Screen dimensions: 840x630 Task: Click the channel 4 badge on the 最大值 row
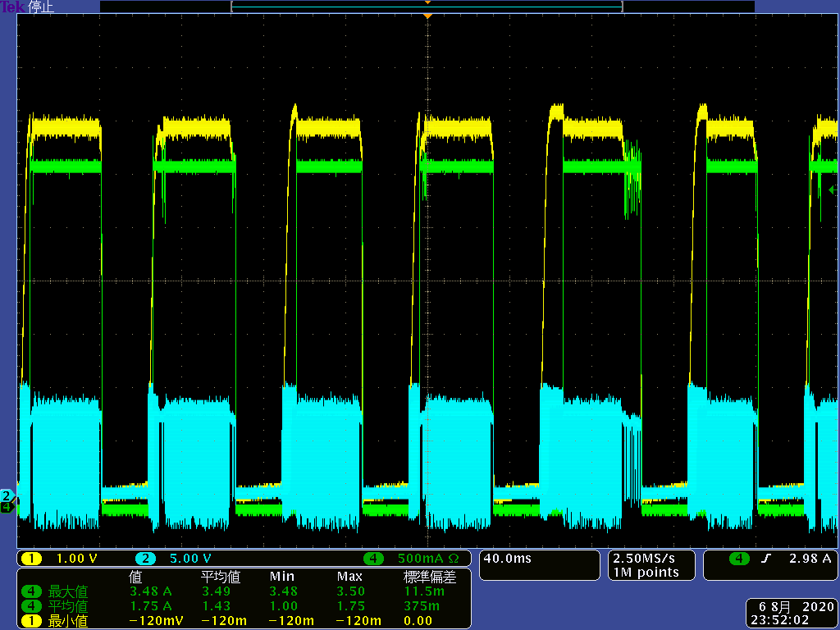coord(31,591)
